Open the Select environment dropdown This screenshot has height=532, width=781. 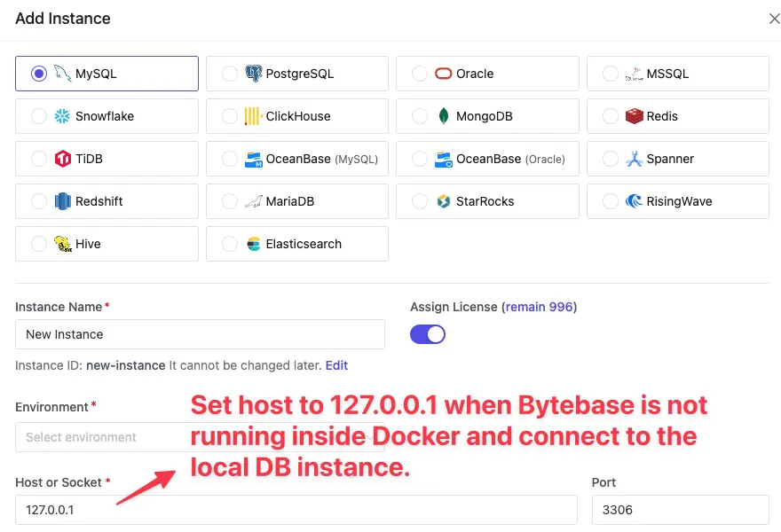tap(200, 437)
